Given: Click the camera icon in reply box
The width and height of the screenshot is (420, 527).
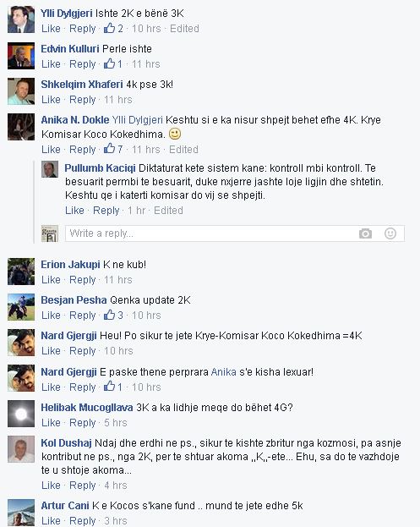Looking at the screenshot, I should click(x=365, y=233).
